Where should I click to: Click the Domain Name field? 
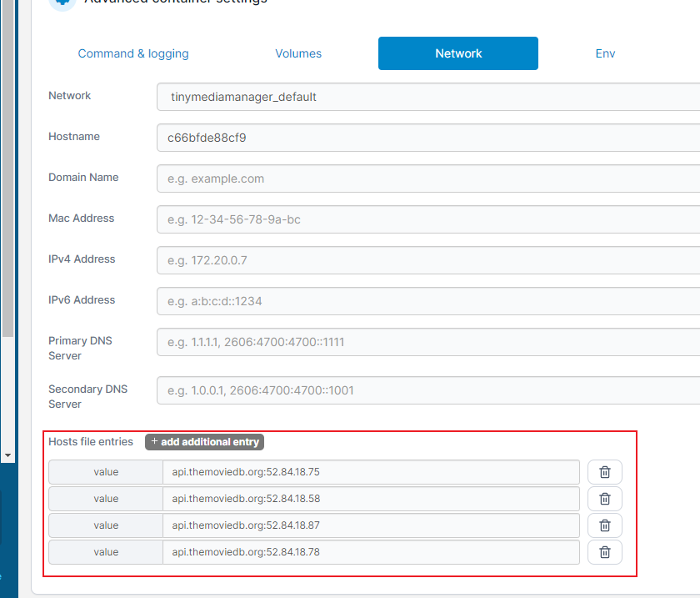coord(428,178)
